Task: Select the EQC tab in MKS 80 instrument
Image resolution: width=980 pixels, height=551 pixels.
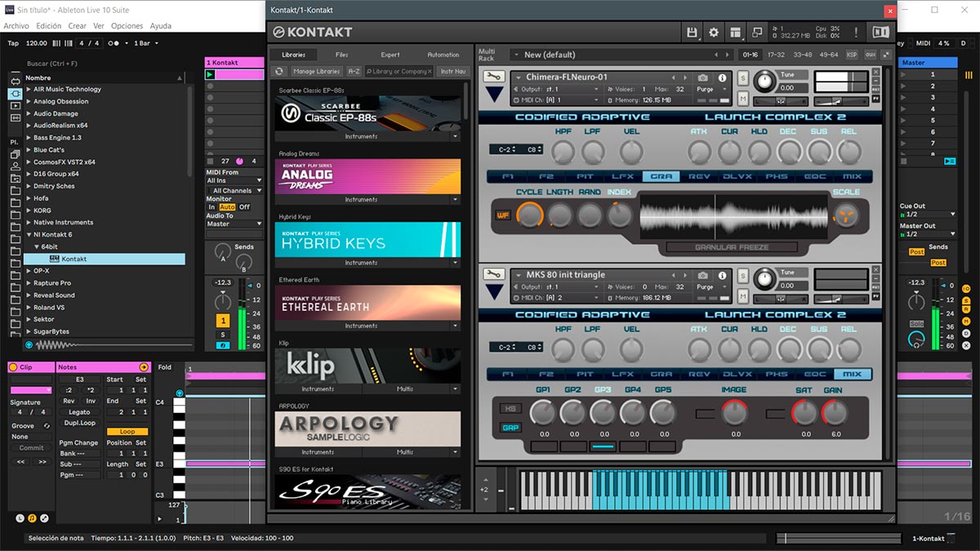Action: click(815, 374)
